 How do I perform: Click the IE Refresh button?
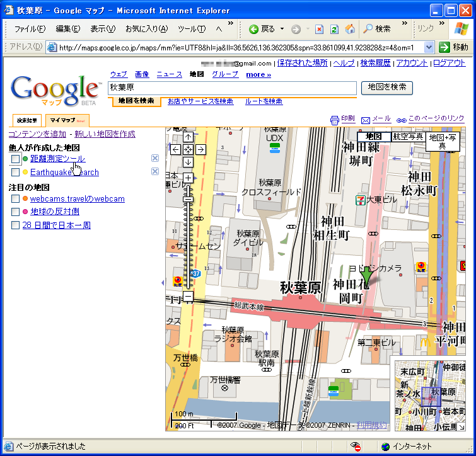pos(334,30)
